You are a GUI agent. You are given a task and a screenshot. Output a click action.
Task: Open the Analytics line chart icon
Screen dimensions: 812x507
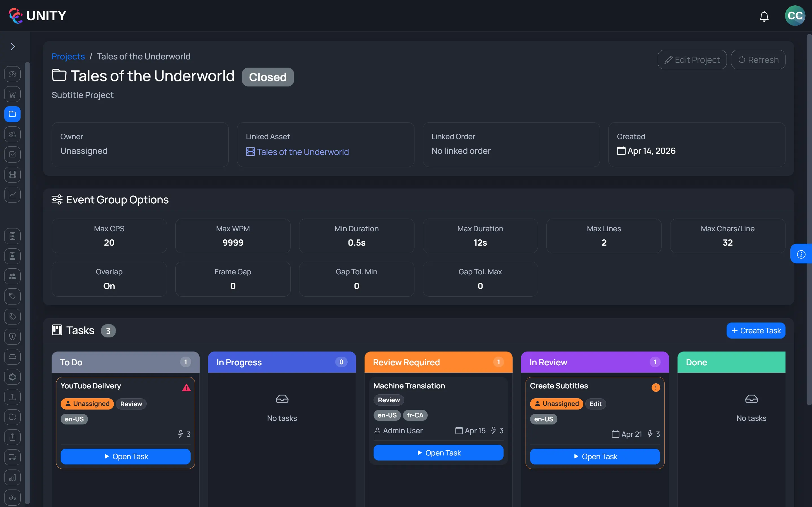point(12,194)
